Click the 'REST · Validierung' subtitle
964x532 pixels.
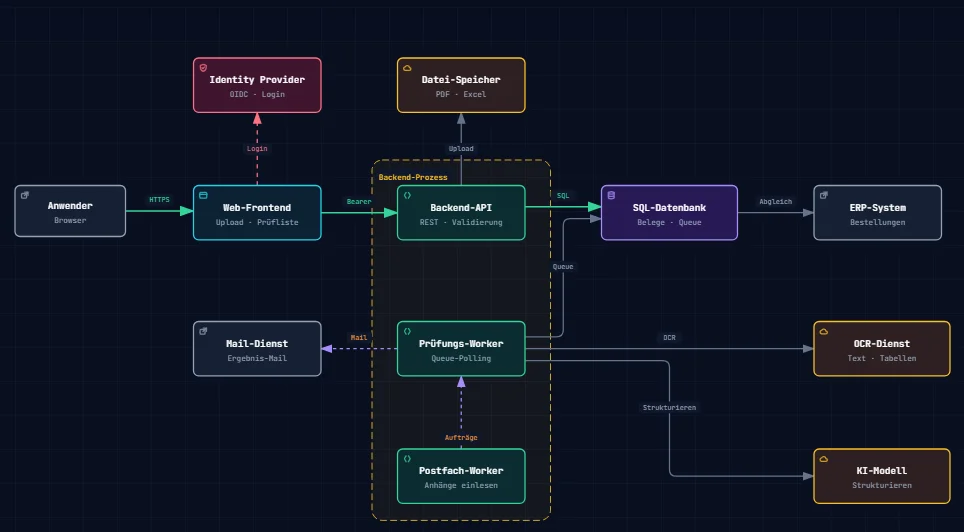pos(461,223)
